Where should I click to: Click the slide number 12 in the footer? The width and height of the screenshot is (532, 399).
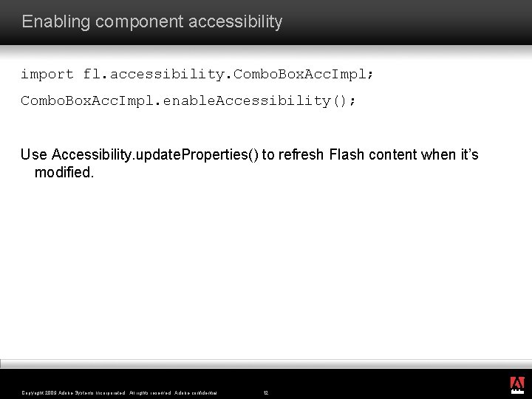266,393
